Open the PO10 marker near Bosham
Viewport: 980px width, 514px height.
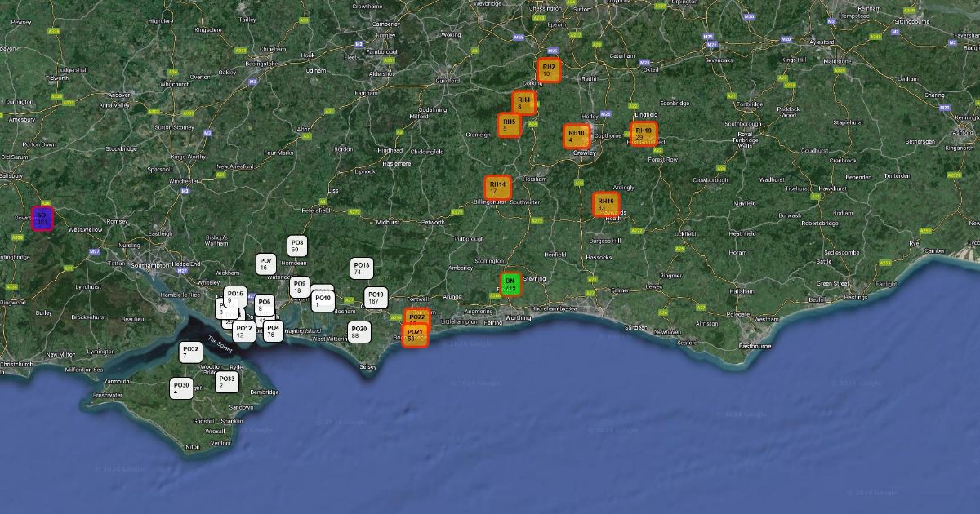pyautogui.click(x=323, y=301)
